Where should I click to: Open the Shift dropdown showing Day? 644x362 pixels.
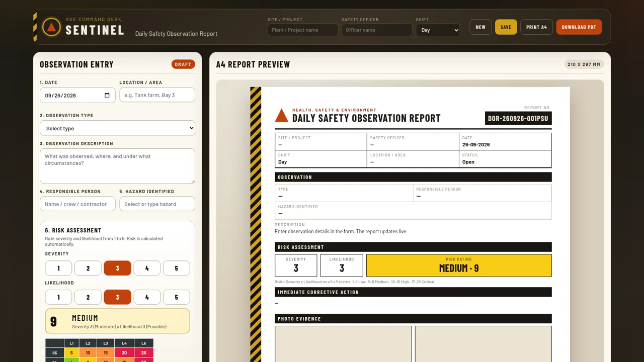pos(438,30)
